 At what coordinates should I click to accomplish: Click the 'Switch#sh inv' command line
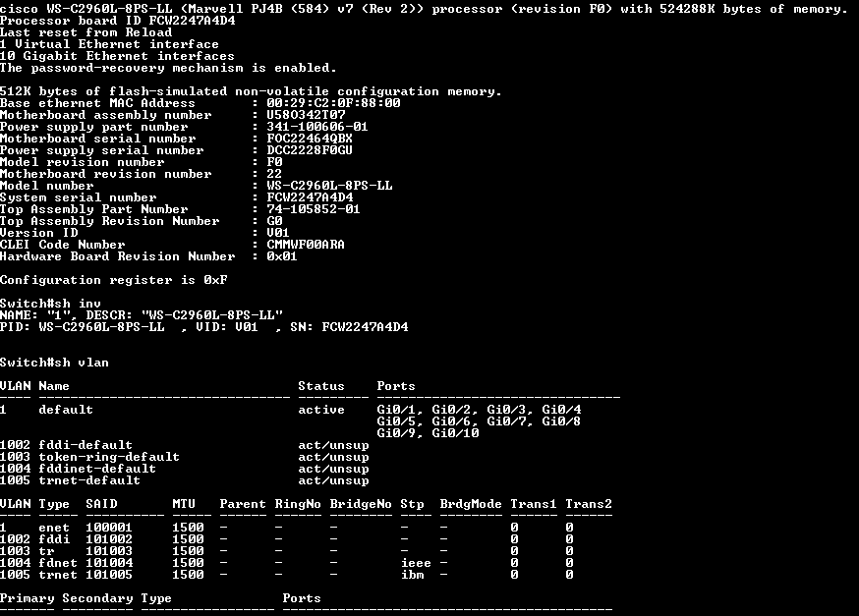pyautogui.click(x=50, y=304)
